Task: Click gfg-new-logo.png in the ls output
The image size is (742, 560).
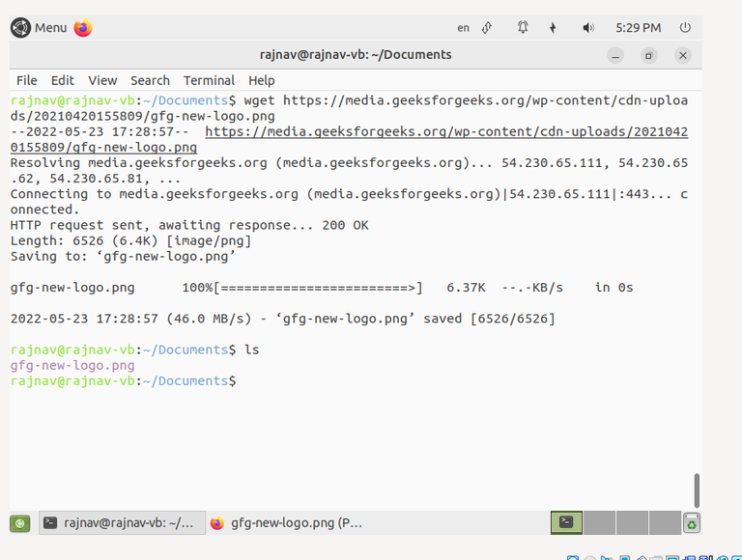Action: point(72,366)
